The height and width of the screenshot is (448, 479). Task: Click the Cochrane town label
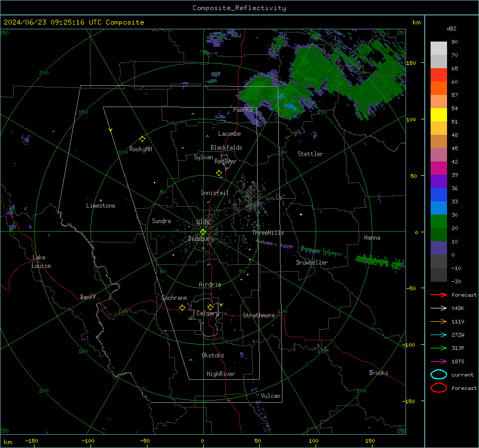(x=174, y=298)
